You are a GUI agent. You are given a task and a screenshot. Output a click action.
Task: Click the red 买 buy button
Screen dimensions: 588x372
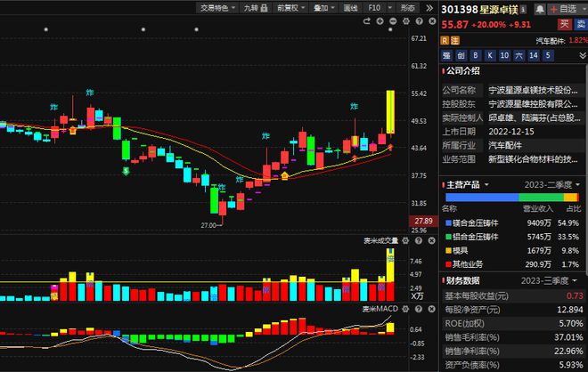[x=564, y=24]
